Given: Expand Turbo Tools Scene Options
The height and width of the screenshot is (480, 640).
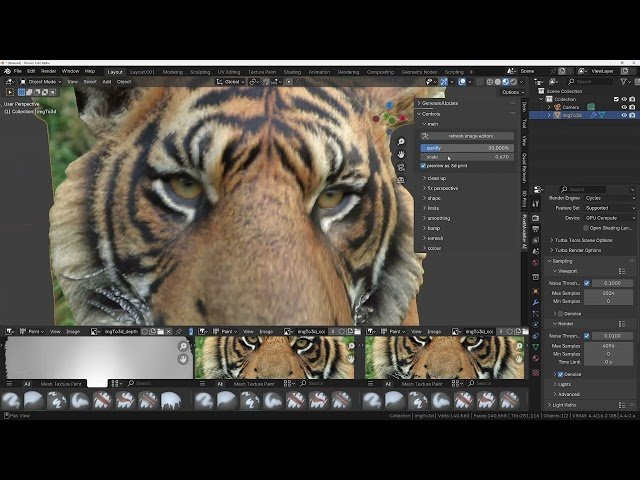Looking at the screenshot, I should 581,240.
